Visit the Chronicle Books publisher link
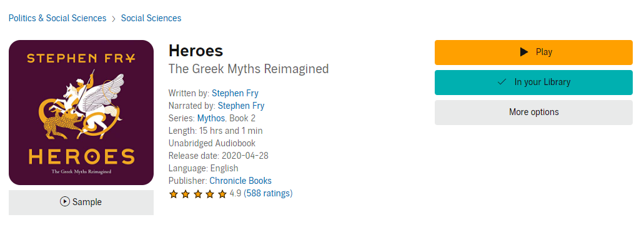This screenshot has height=232, width=644. click(x=240, y=181)
